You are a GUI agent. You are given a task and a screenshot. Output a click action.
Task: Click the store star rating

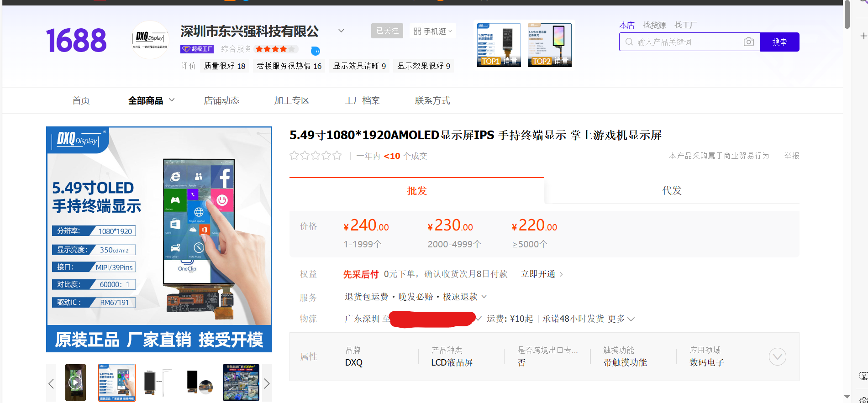[276, 49]
